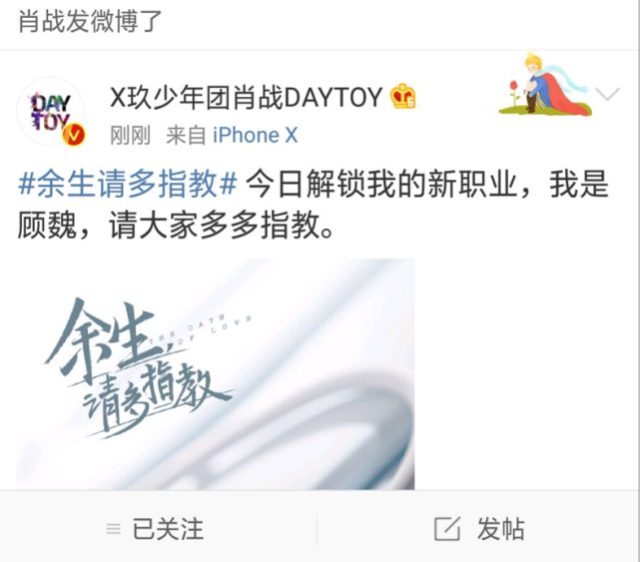Tap the 发帖 compose button

(480, 529)
